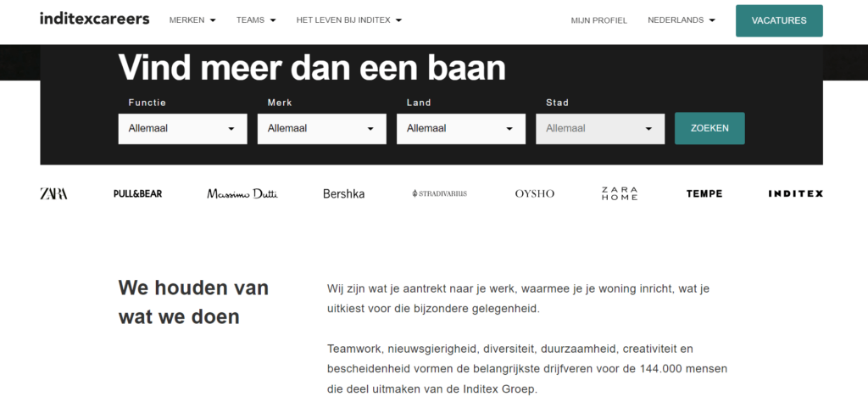Open Mijn Profiel link
Image resolution: width=868 pixels, height=408 pixels.
(x=599, y=20)
